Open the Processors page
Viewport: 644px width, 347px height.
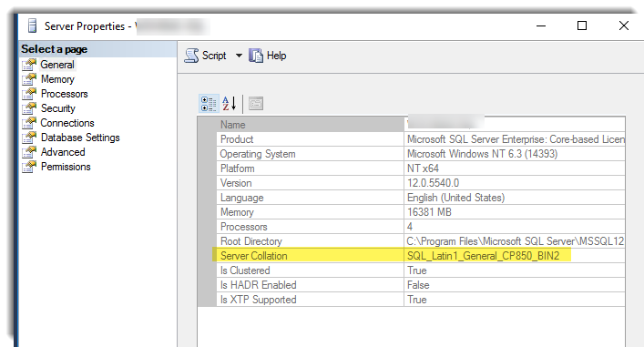[64, 94]
